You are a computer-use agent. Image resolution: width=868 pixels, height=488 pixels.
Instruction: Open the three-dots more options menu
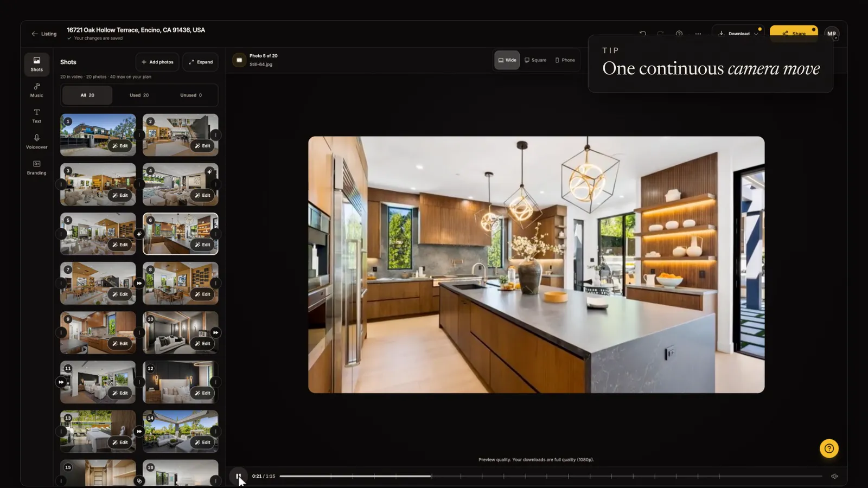coord(698,34)
